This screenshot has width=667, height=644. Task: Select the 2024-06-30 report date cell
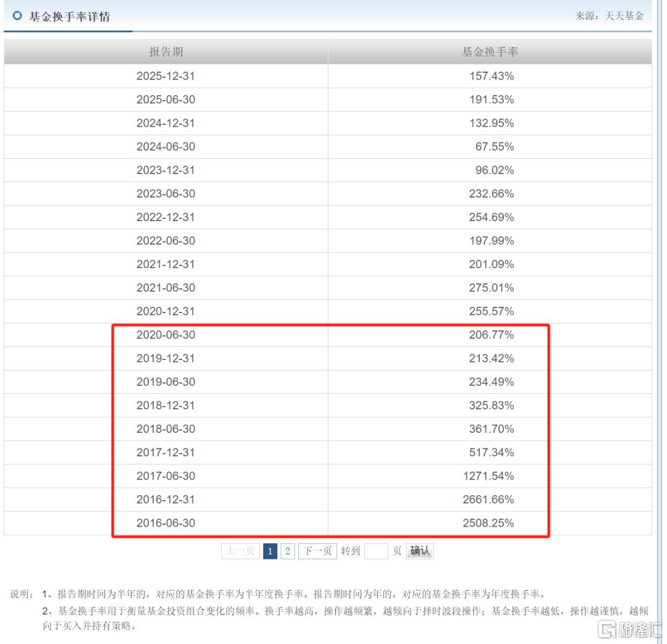point(166,147)
